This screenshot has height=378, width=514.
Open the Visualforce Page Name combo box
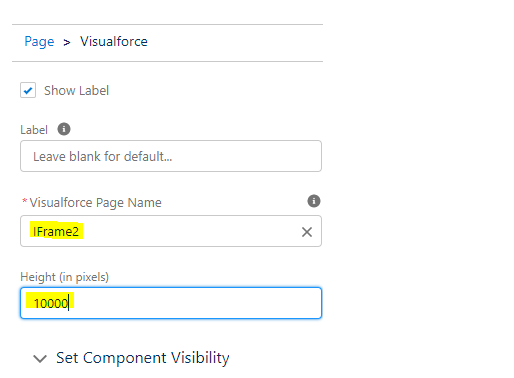tap(171, 231)
